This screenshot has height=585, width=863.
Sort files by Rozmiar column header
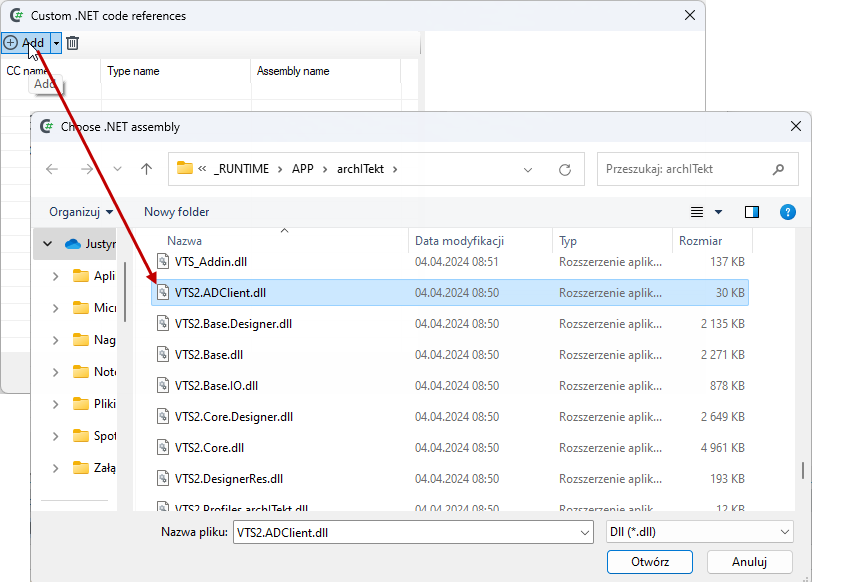[x=701, y=241]
